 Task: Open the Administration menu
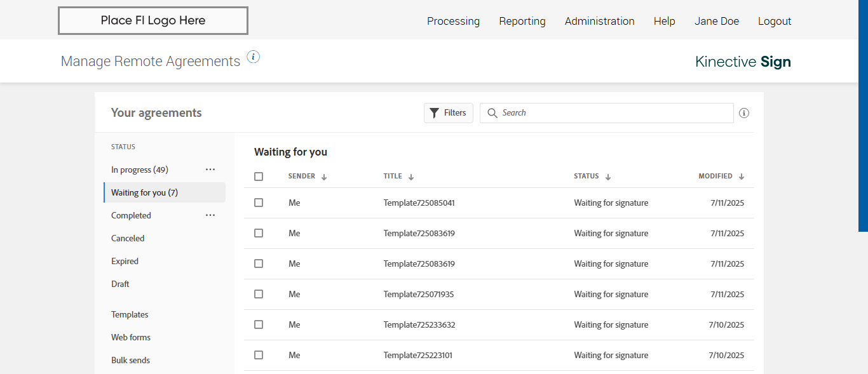click(599, 21)
